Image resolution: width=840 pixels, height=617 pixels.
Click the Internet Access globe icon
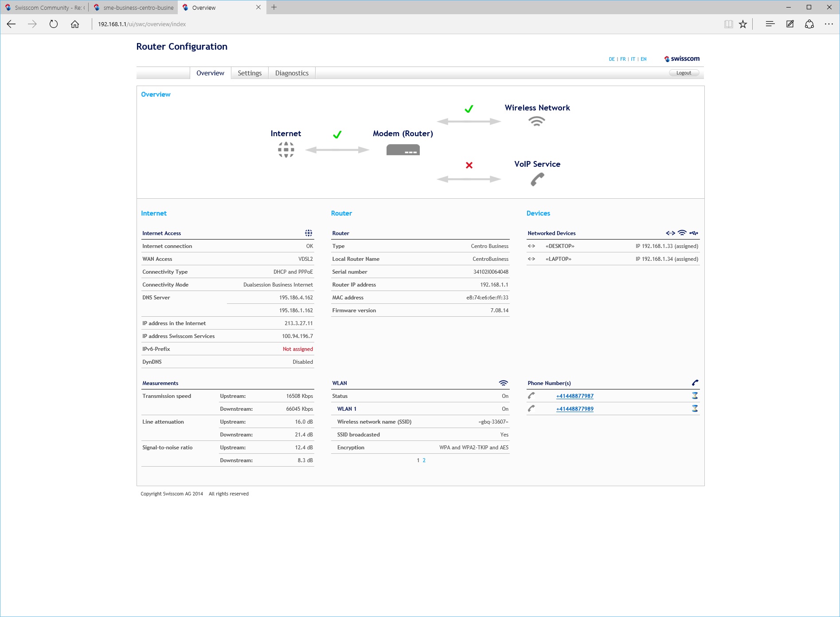tap(309, 233)
